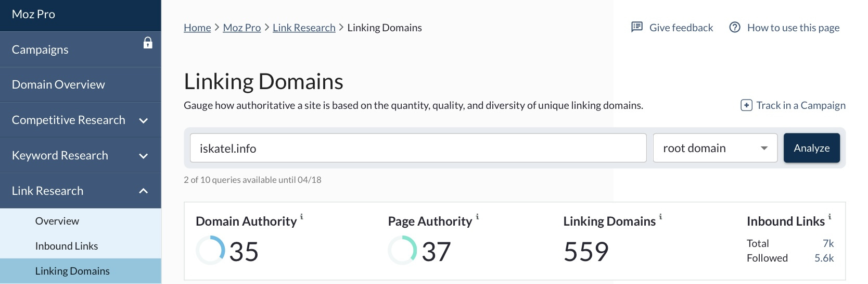The height and width of the screenshot is (284, 868).
Task: Click the Track in a Campaign plus icon
Action: pos(746,105)
